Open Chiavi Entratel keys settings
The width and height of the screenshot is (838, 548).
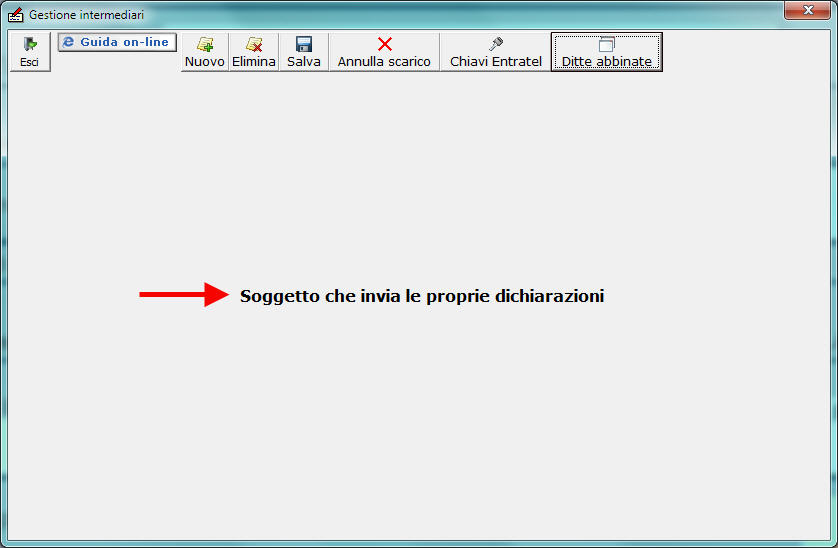[x=495, y=52]
